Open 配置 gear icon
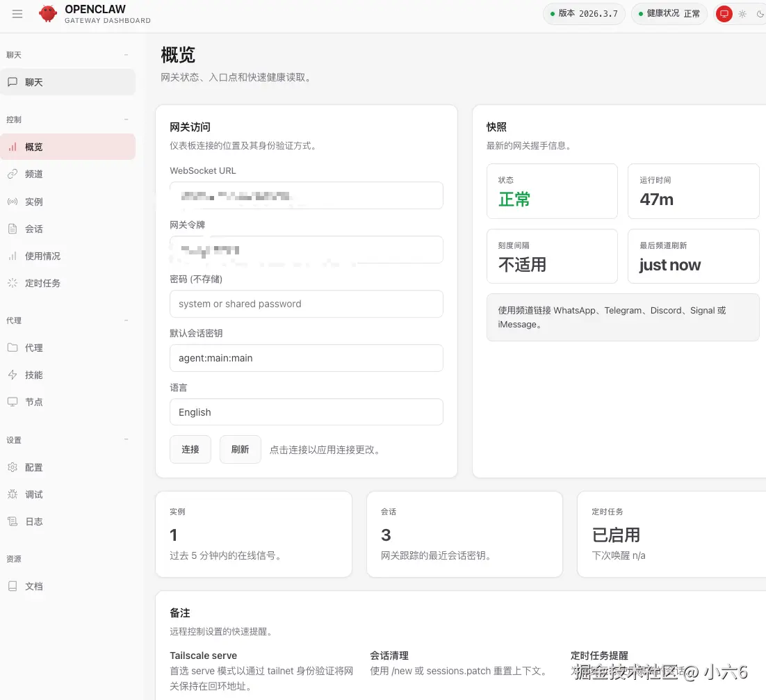This screenshot has width=766, height=700. (x=13, y=467)
